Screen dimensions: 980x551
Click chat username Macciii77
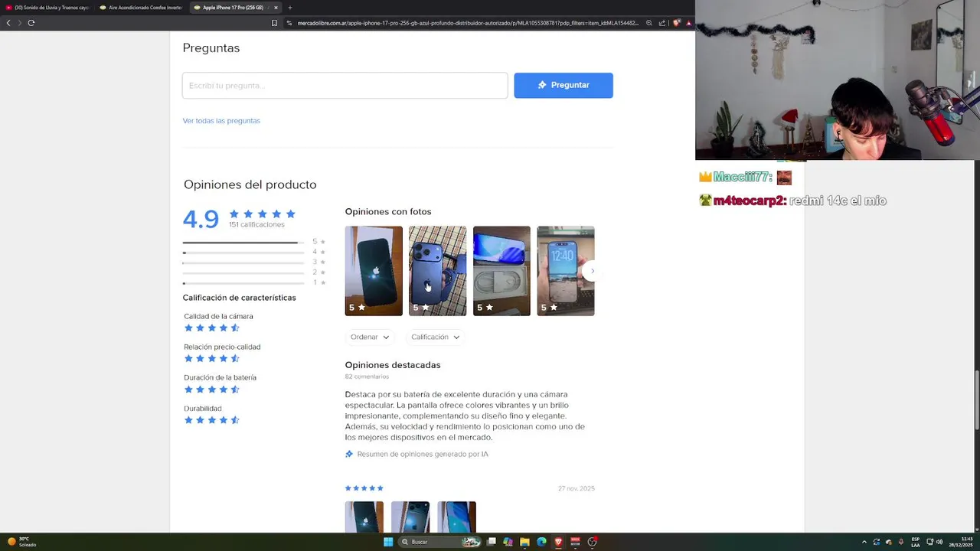coord(743,177)
